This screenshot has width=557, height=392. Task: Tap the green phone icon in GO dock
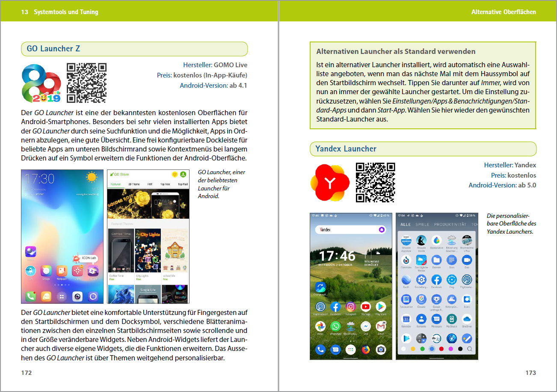(30, 296)
